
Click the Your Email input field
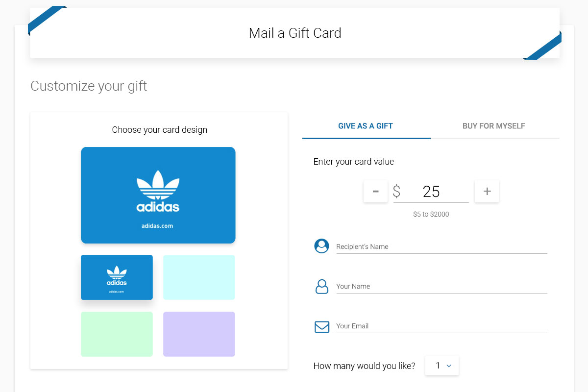point(441,326)
